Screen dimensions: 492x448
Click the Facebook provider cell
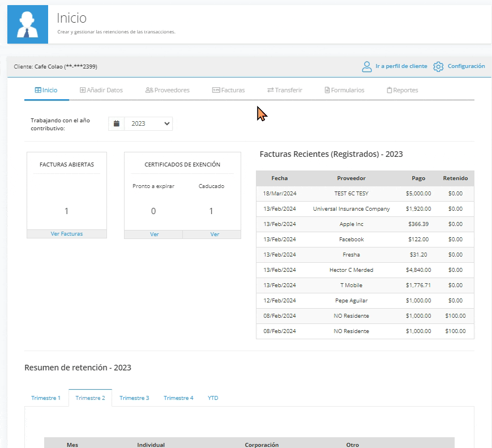[352, 239]
